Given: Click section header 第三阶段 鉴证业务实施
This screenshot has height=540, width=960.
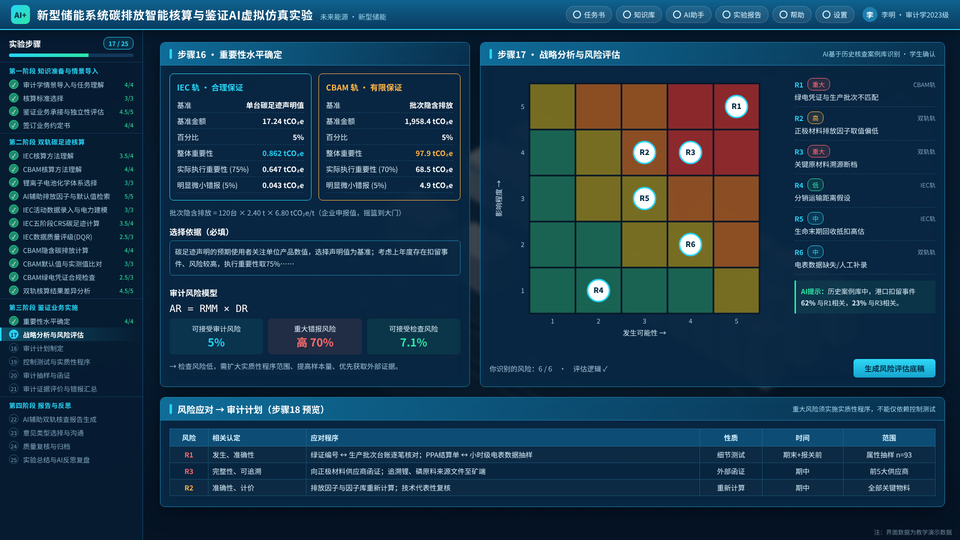Looking at the screenshot, I should pyautogui.click(x=43, y=307).
